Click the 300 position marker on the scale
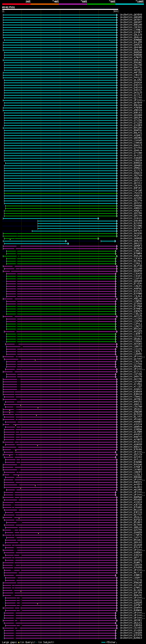 point(115,11)
